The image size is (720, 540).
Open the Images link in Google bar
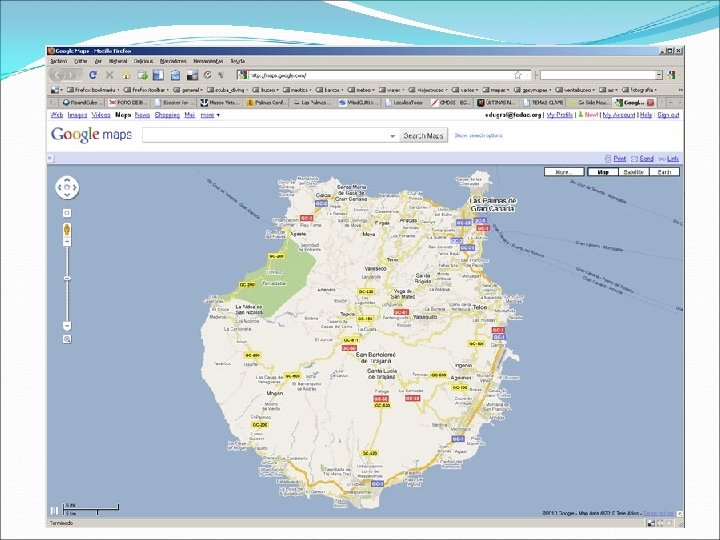77,115
